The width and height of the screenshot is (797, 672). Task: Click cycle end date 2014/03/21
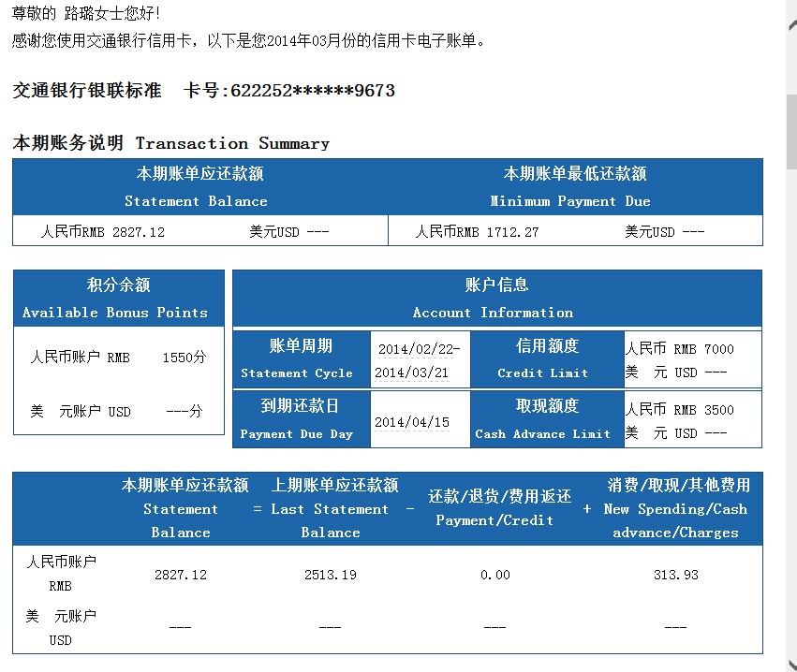tap(412, 373)
